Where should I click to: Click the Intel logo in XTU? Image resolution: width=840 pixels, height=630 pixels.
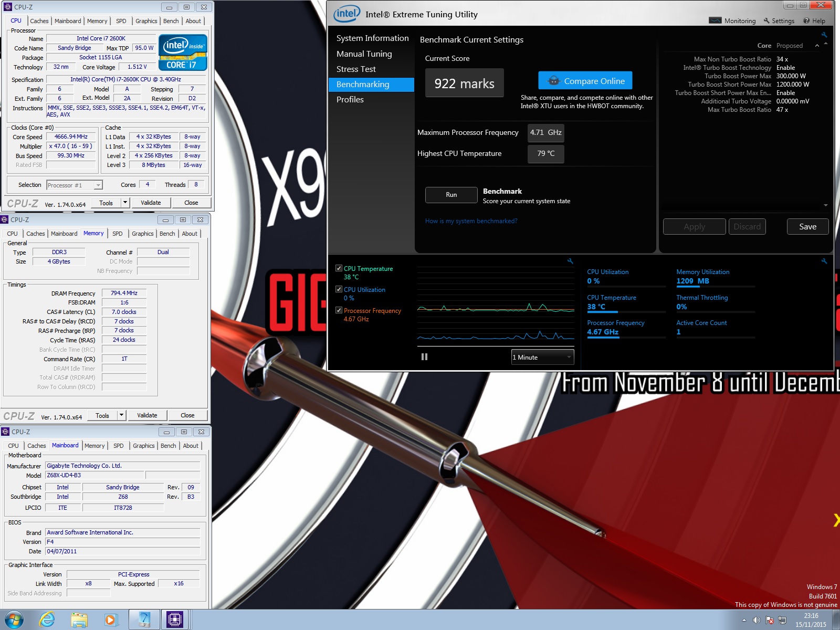(347, 14)
